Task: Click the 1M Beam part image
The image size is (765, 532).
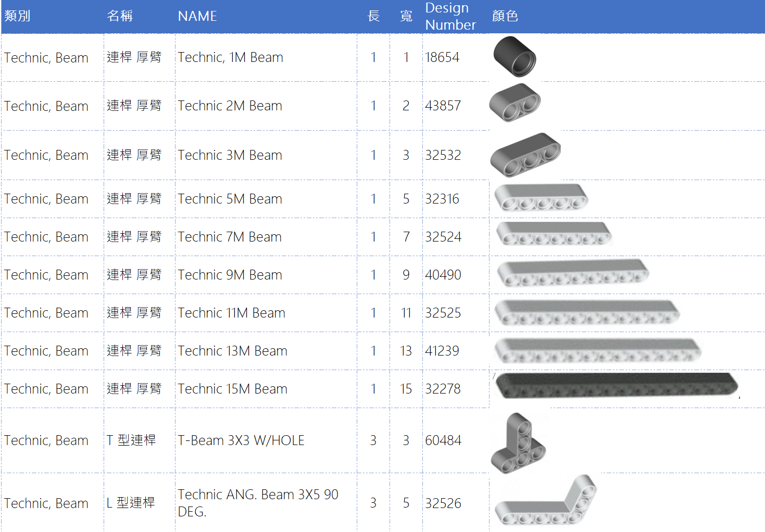Action: tap(515, 57)
